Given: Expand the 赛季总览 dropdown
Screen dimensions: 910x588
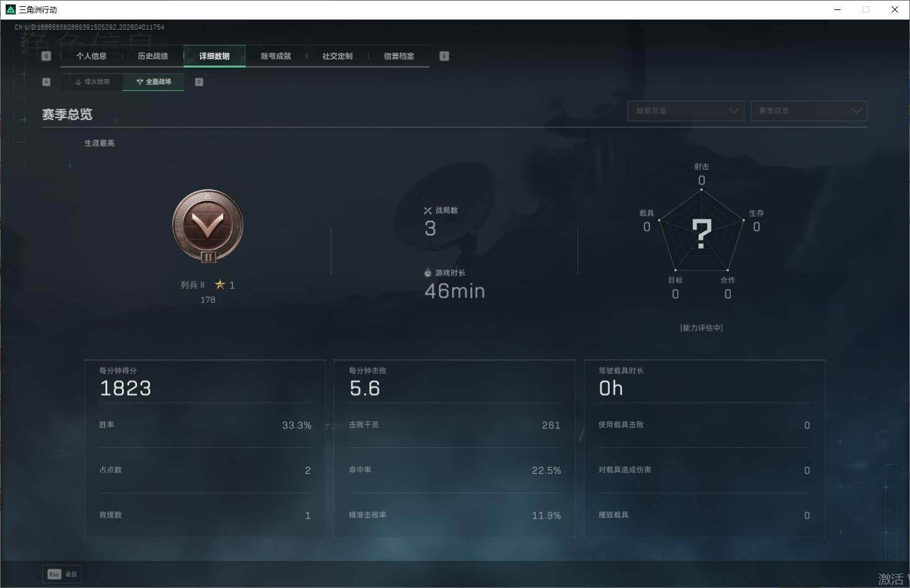Looking at the screenshot, I should (x=808, y=111).
